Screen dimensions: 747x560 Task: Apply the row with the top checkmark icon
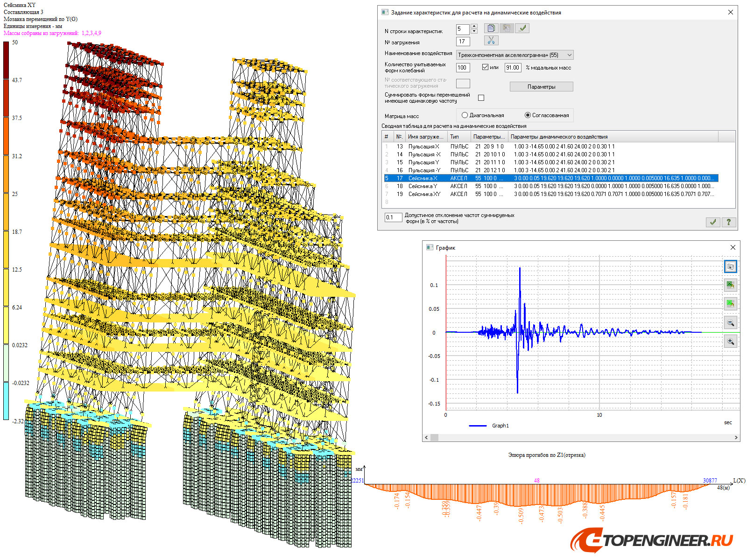522,28
